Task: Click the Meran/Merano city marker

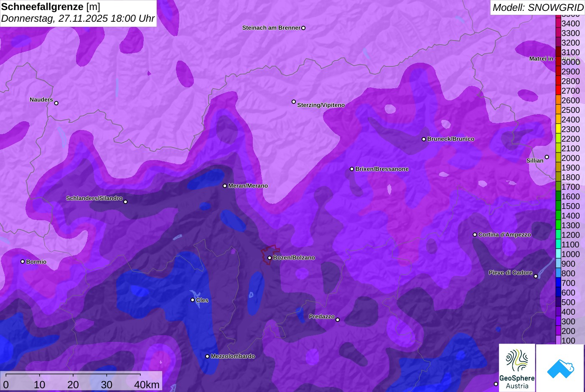Action: (225, 186)
